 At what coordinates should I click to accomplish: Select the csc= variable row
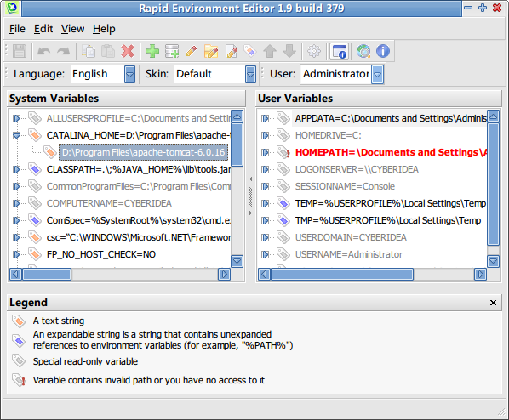pos(139,237)
